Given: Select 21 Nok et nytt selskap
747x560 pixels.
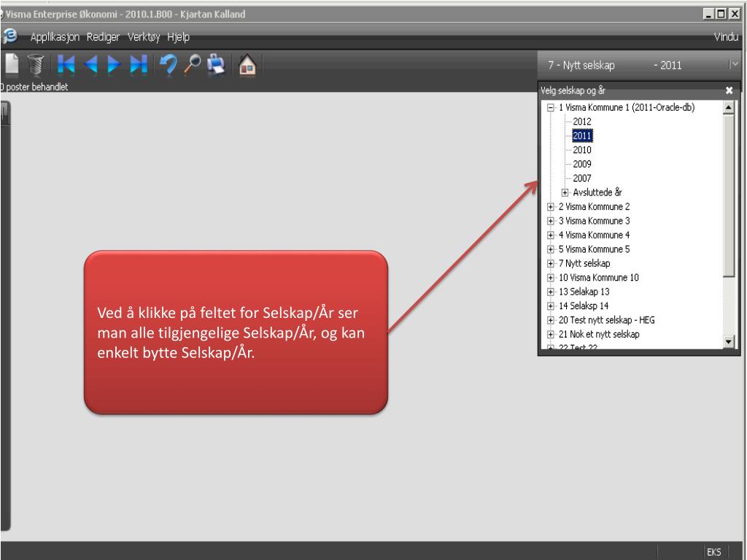Looking at the screenshot, I should coord(599,334).
